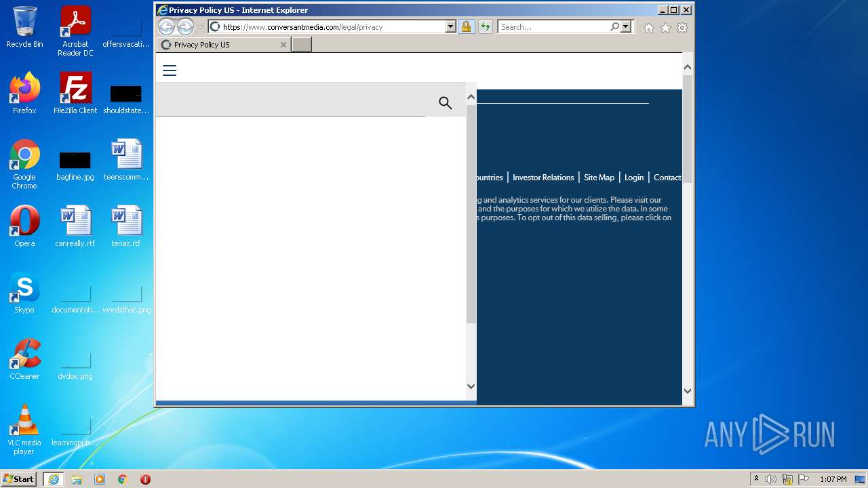Close the Privacy Policy US tab
This screenshot has width=868, height=488.
pos(283,45)
